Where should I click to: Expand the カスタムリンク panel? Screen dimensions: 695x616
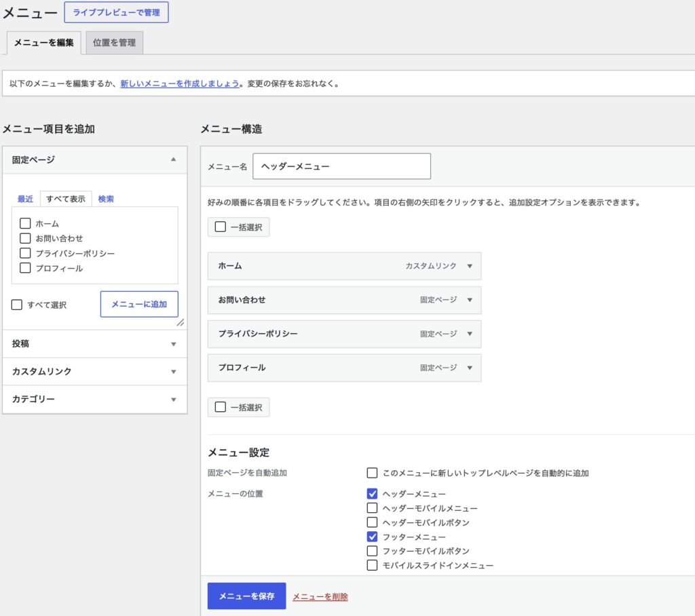click(95, 371)
